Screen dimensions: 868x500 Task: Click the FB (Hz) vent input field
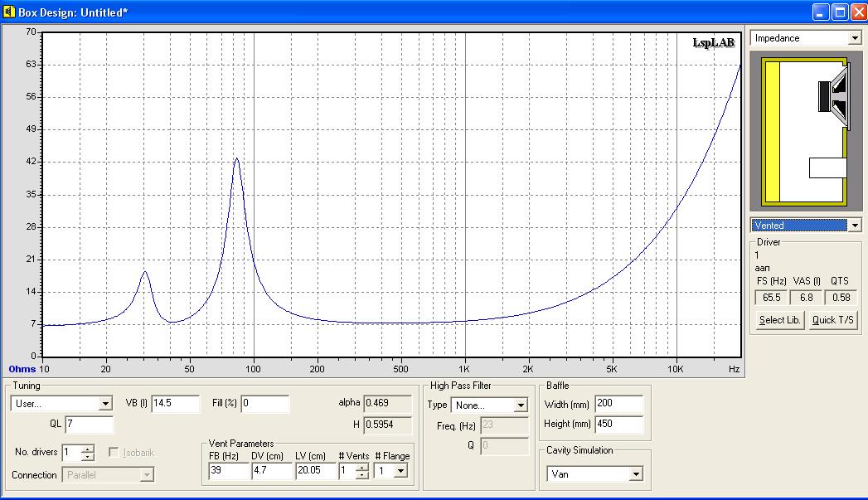[229, 471]
